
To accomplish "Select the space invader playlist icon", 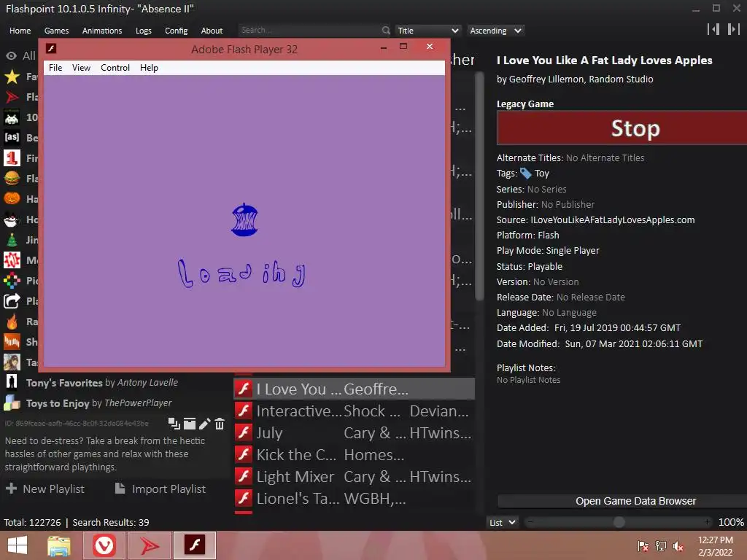I will tap(12, 117).
